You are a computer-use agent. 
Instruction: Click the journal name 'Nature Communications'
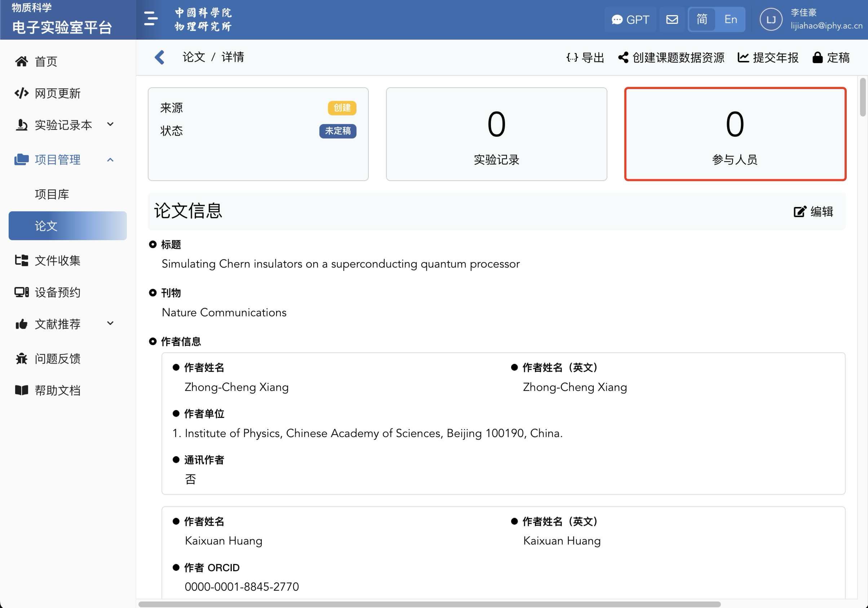point(224,312)
